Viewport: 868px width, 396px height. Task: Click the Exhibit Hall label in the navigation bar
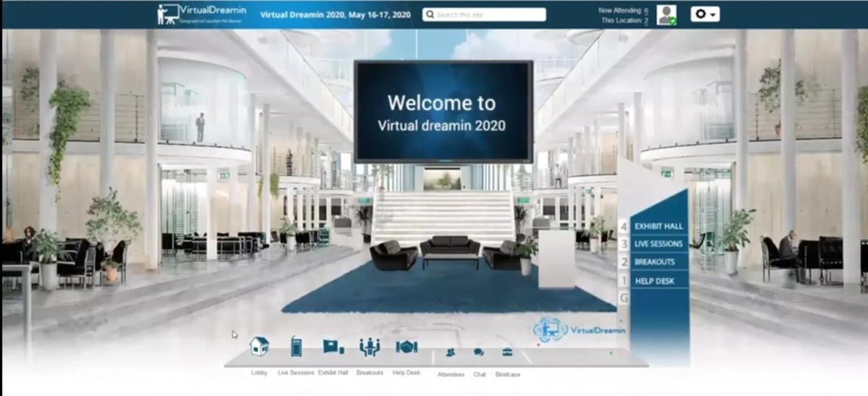[x=333, y=372]
